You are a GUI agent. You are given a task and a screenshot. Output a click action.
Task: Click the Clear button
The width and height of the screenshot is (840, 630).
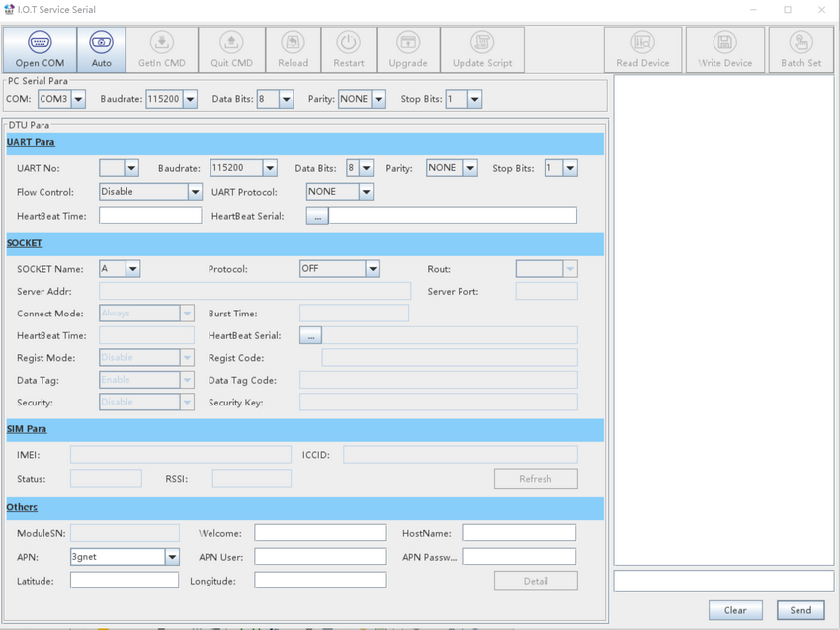[734, 610]
